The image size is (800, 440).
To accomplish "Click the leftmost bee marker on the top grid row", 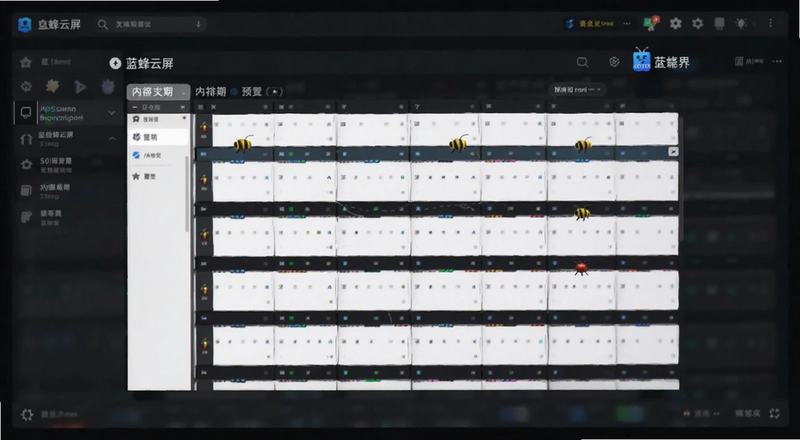I will click(243, 144).
